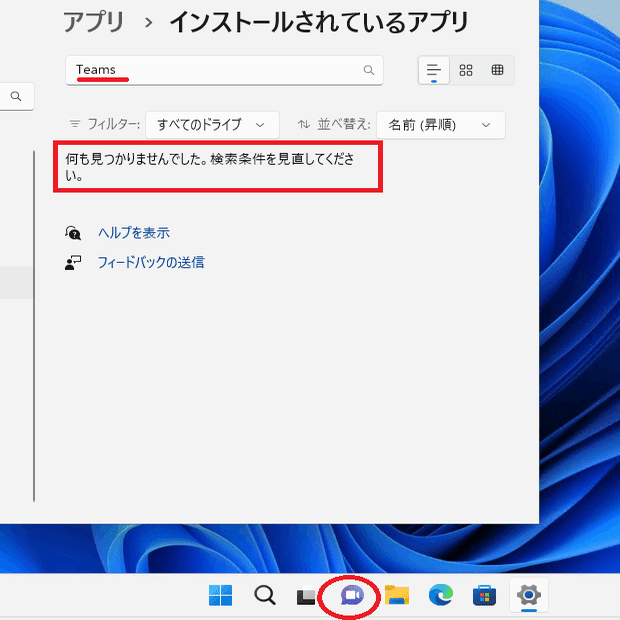
Task: Click the Settings gear on the taskbar
Action: tap(529, 595)
